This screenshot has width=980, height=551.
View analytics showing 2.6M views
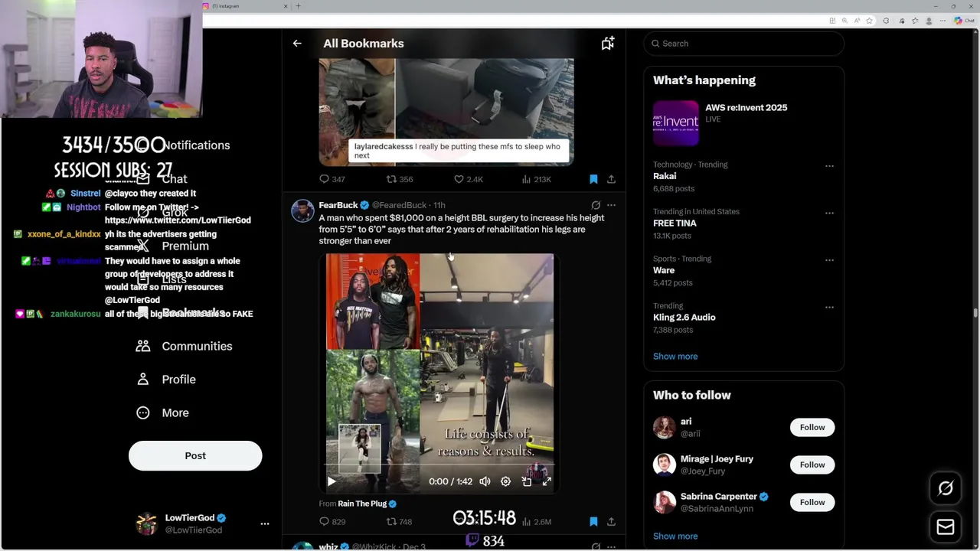coord(536,522)
